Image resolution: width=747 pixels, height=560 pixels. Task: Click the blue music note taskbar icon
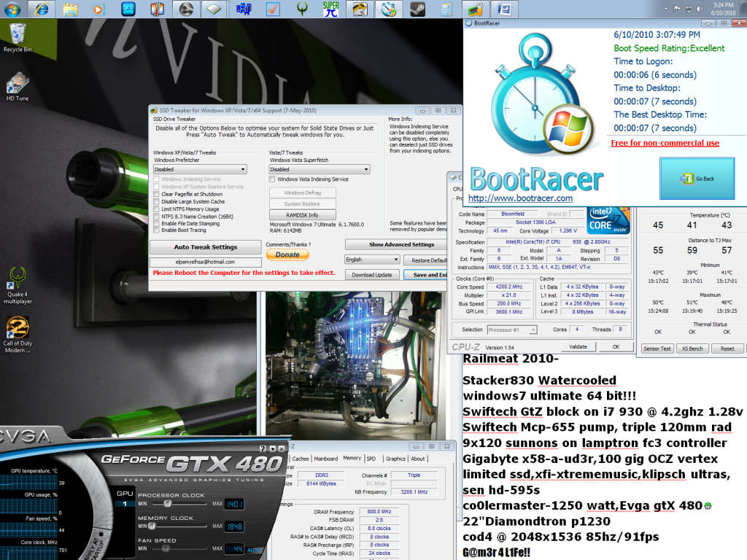tap(128, 9)
